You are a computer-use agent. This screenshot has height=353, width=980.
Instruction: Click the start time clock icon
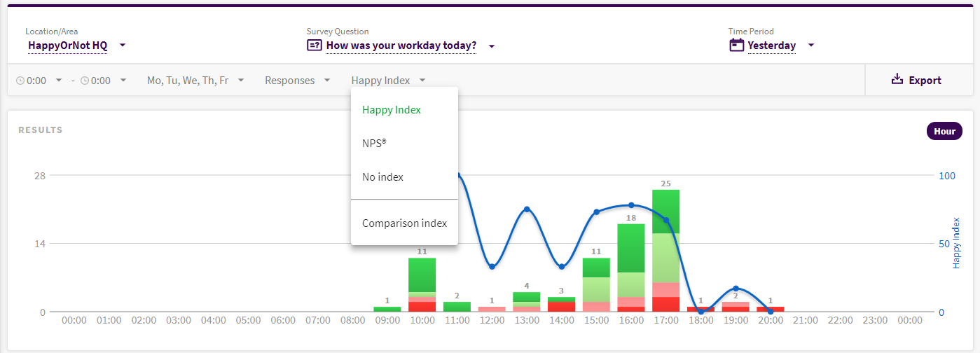pos(20,81)
